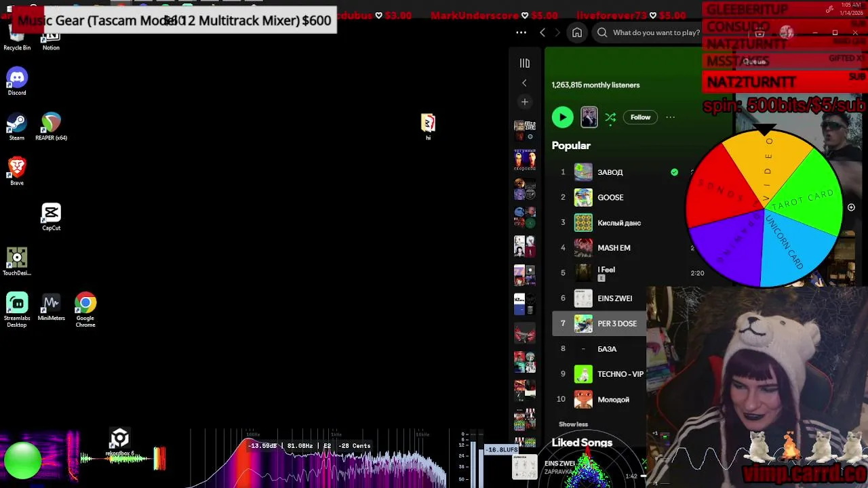Click the rekordbox 6 icon at bottom
868x488 pixels.
tap(119, 441)
